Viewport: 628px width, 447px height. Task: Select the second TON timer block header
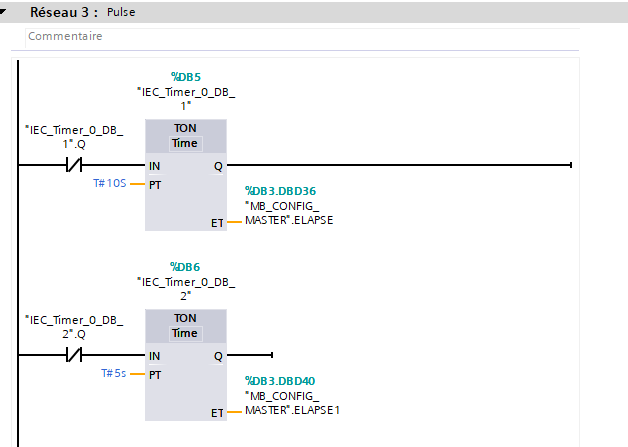click(185, 318)
